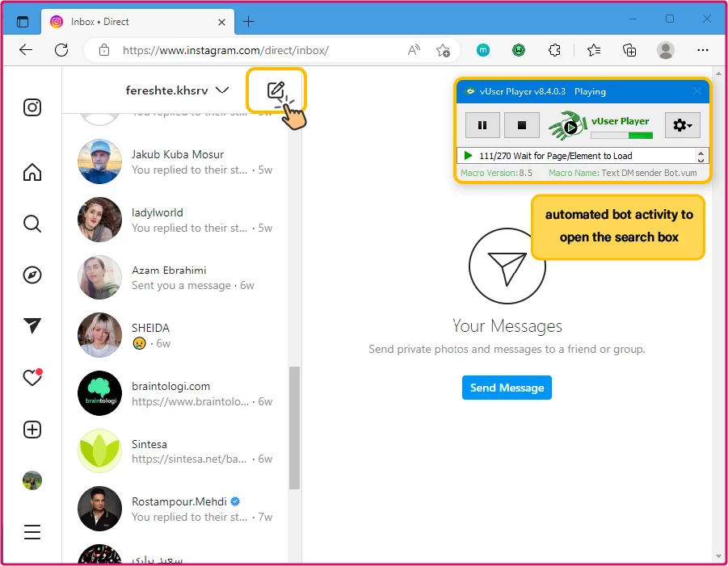Click the Send Message button
Screen dimensions: 728x566
[x=507, y=388]
